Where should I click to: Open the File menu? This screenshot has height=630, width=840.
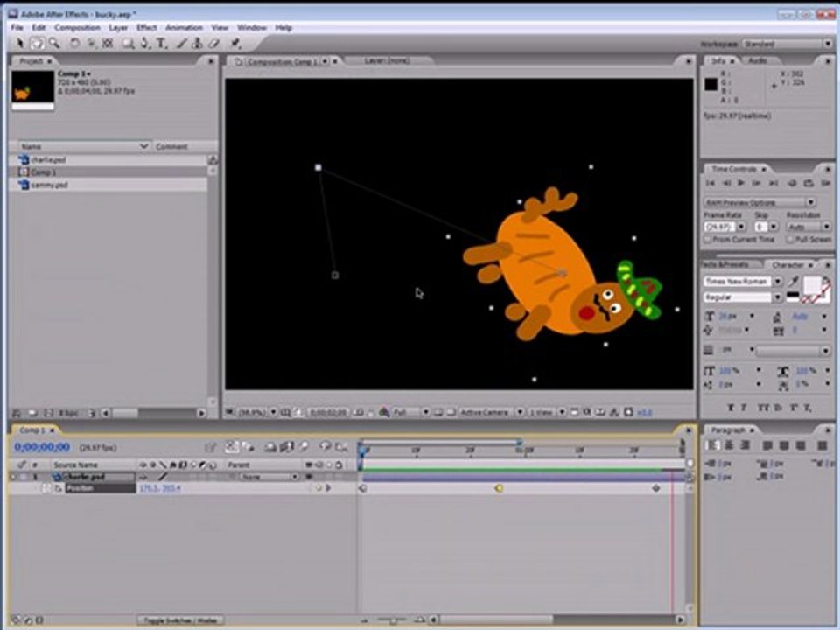point(17,27)
